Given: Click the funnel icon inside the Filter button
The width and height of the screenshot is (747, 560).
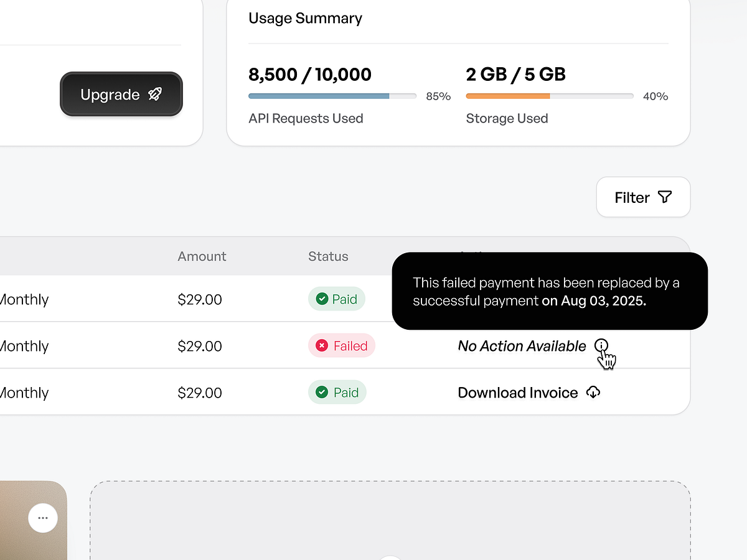Looking at the screenshot, I should click(665, 197).
